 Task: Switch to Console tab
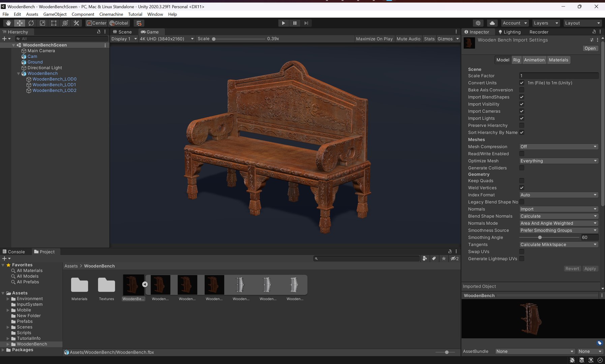point(14,252)
